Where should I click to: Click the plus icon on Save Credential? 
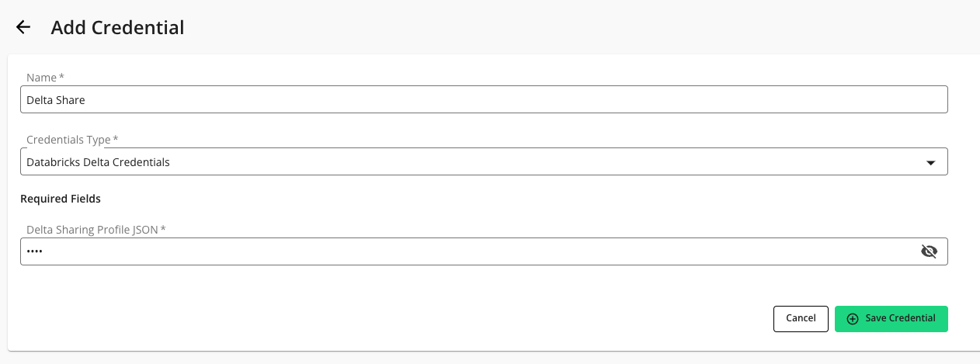pyautogui.click(x=853, y=319)
